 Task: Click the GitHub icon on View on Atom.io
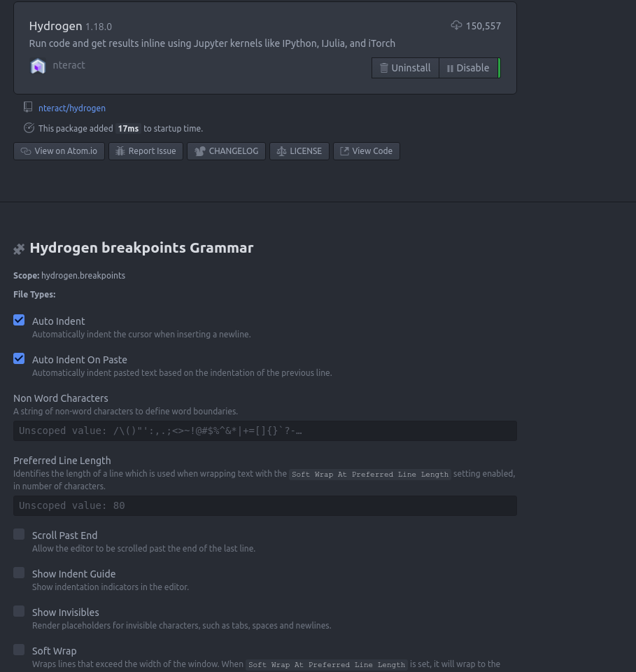tap(26, 151)
